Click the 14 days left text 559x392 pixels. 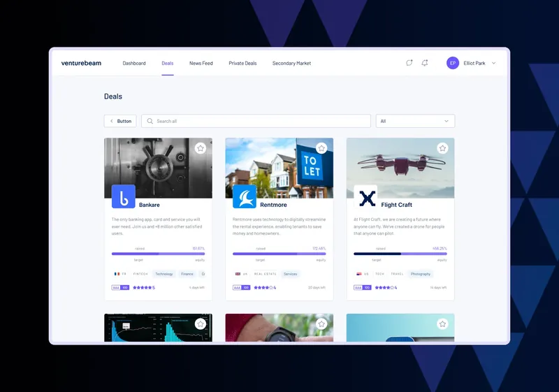pyautogui.click(x=438, y=288)
